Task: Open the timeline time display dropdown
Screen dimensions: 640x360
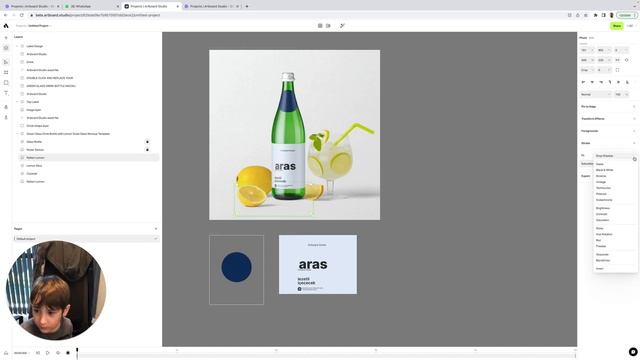Action: pos(21,353)
